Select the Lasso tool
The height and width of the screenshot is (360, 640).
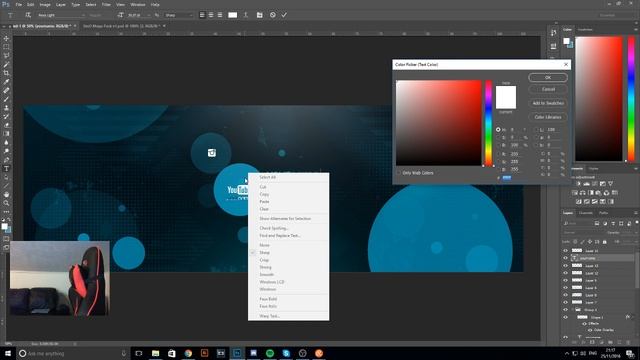click(x=6, y=56)
